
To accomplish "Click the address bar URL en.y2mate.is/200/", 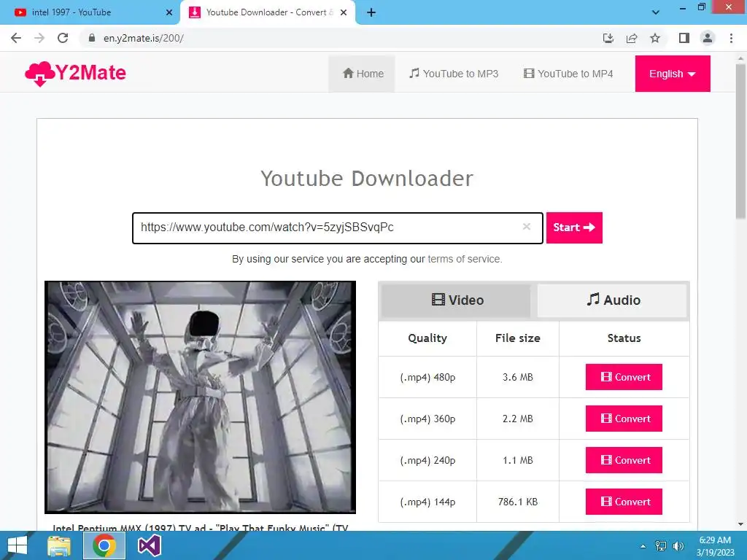I will pos(144,38).
